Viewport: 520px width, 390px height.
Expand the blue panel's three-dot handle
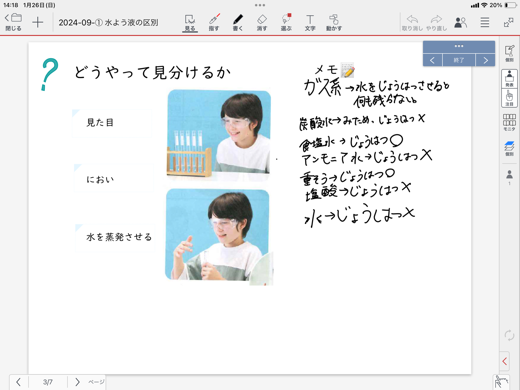tap(459, 46)
